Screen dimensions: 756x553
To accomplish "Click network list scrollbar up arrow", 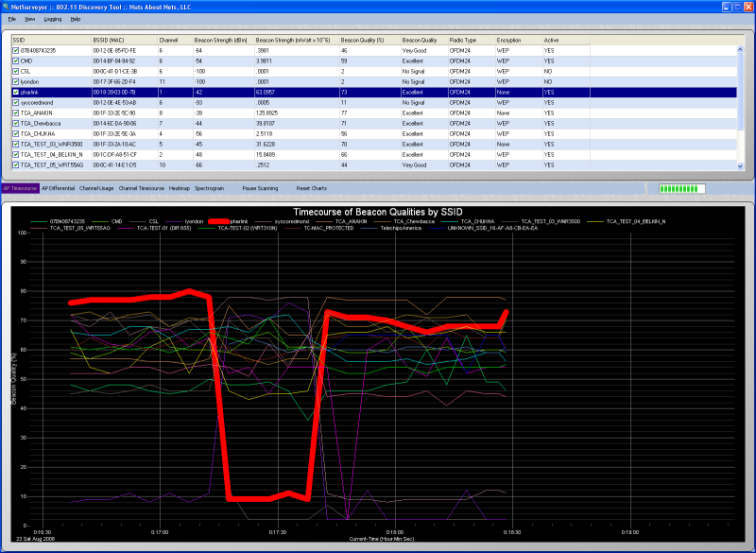I will coord(741,50).
